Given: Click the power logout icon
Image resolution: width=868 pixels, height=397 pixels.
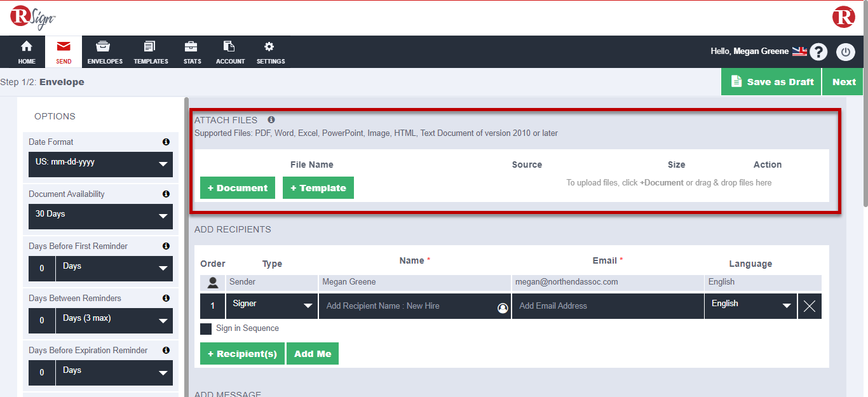Looking at the screenshot, I should [x=845, y=52].
